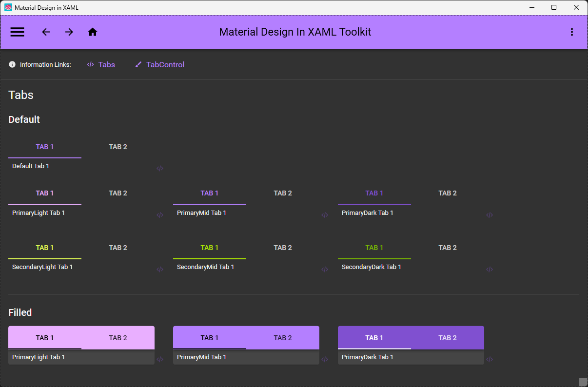Show XAML code for filled PrimaryDark tabs
Viewport: 588px width, 387px height.
490,360
